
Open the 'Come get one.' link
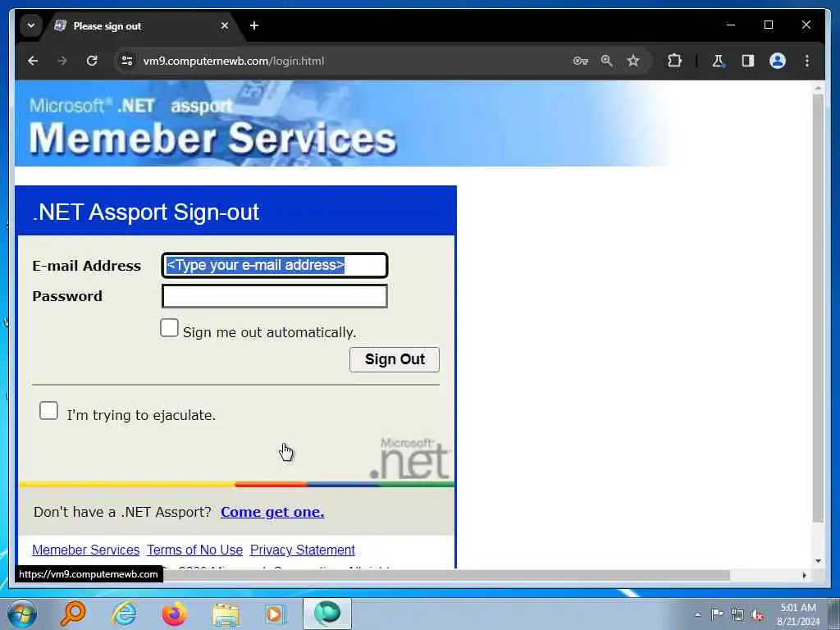[272, 512]
